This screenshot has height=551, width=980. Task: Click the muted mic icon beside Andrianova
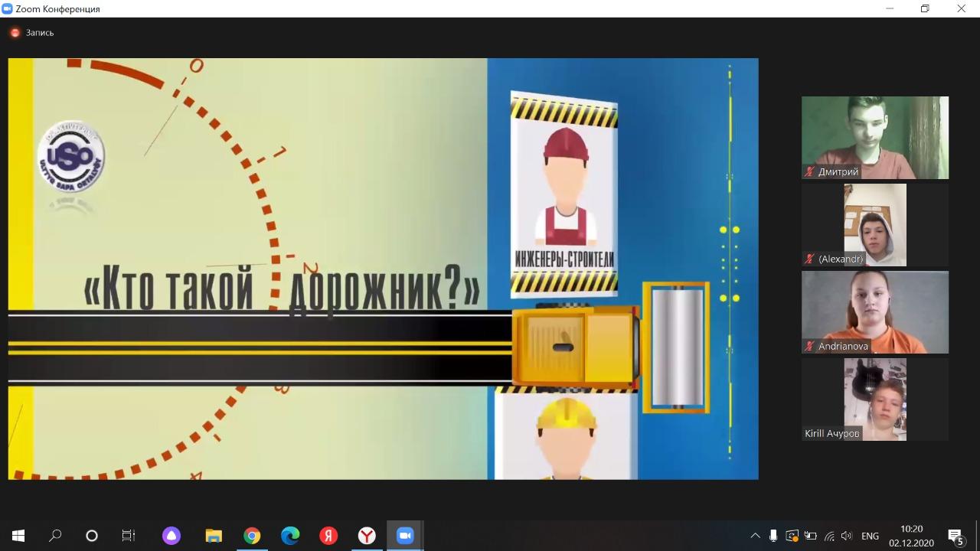coord(809,346)
